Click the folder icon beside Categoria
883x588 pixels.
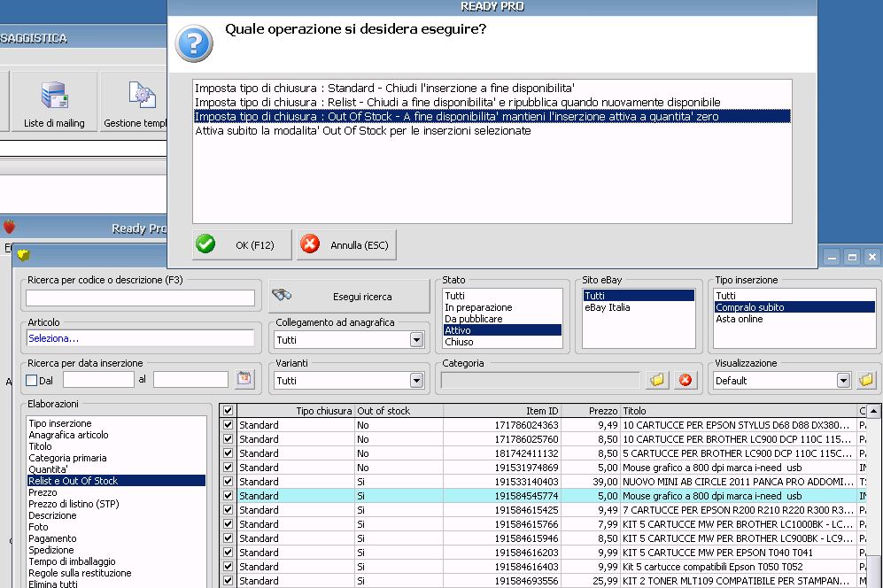point(657,380)
